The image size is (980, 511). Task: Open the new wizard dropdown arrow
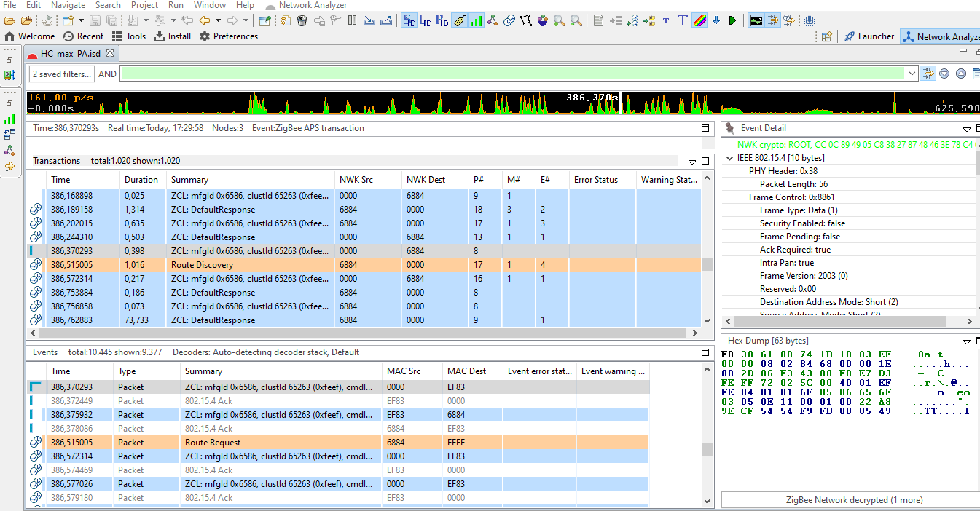click(x=81, y=20)
